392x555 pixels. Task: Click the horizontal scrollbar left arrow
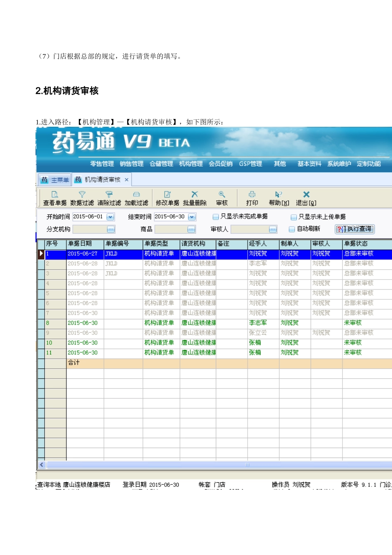tap(42, 465)
